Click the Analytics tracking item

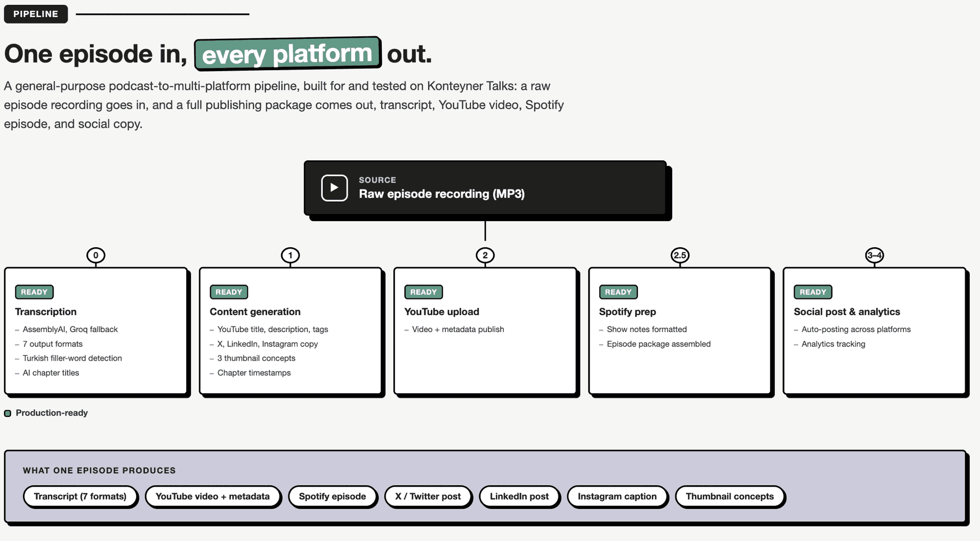(833, 344)
